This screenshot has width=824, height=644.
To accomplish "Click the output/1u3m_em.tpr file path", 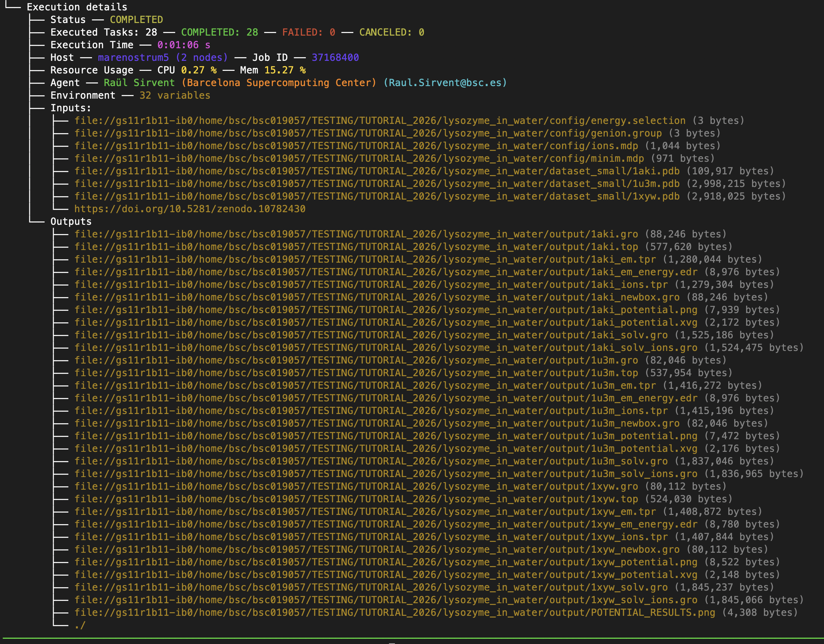I will coord(365,385).
